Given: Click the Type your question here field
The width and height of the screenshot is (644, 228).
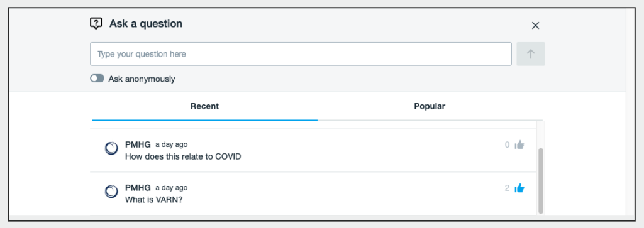Looking at the screenshot, I should click(x=301, y=54).
